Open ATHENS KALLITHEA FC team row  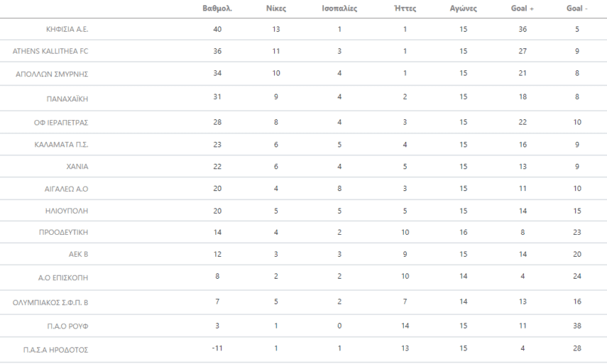tap(50, 51)
